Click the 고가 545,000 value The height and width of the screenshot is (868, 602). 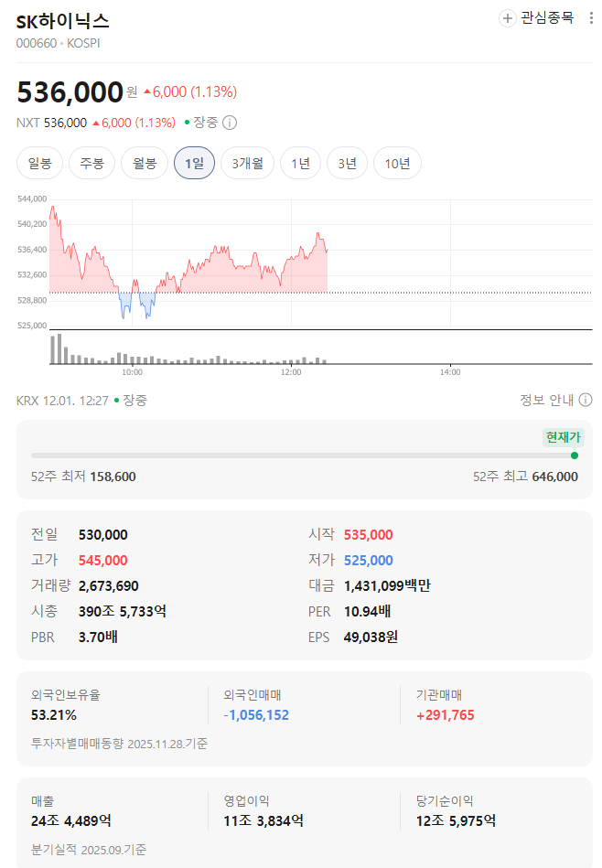[103, 560]
